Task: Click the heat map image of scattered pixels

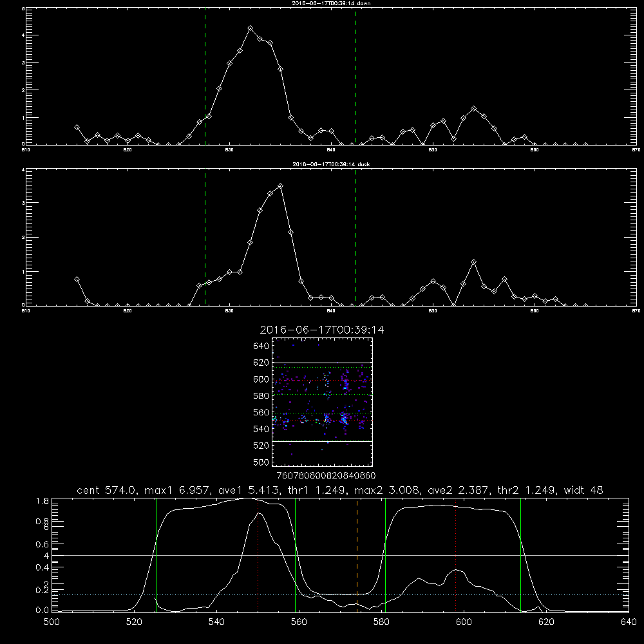Action: pyautogui.click(x=322, y=402)
